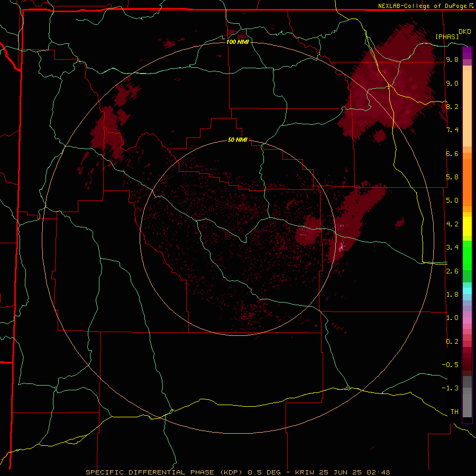This screenshot has height=476, width=476.
Task: Click the 1.0 value on the color scale
Action: pyautogui.click(x=452, y=318)
